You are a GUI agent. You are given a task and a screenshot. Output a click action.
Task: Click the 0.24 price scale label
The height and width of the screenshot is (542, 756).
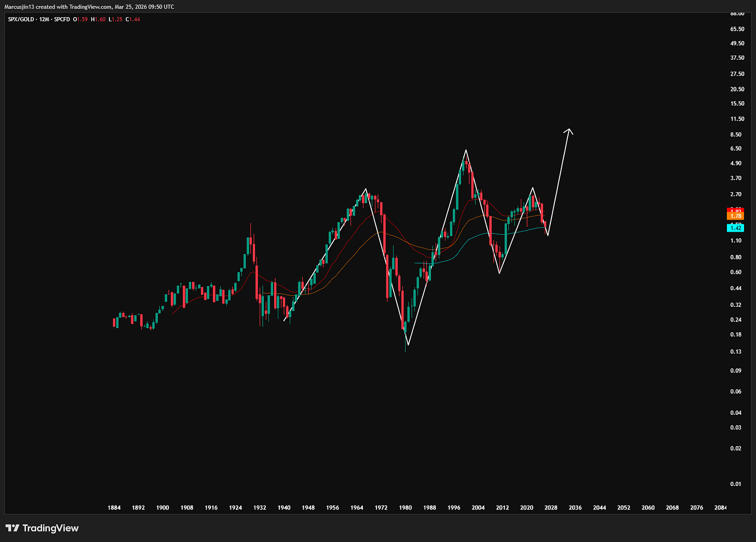(x=736, y=320)
